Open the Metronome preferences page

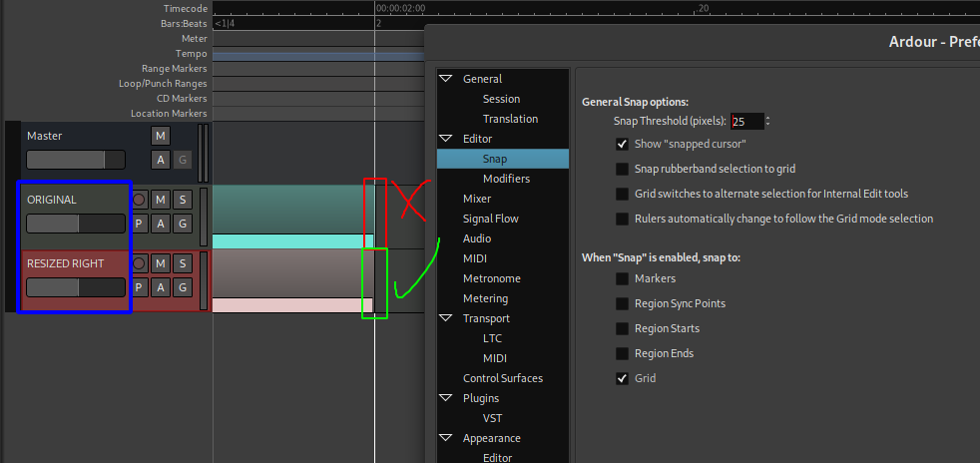click(492, 278)
